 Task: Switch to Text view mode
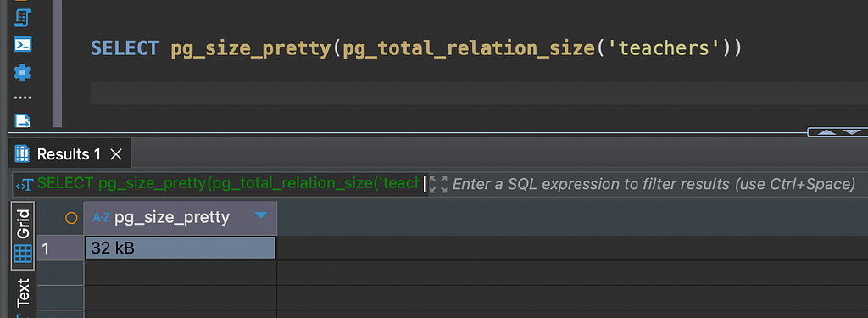[x=23, y=293]
